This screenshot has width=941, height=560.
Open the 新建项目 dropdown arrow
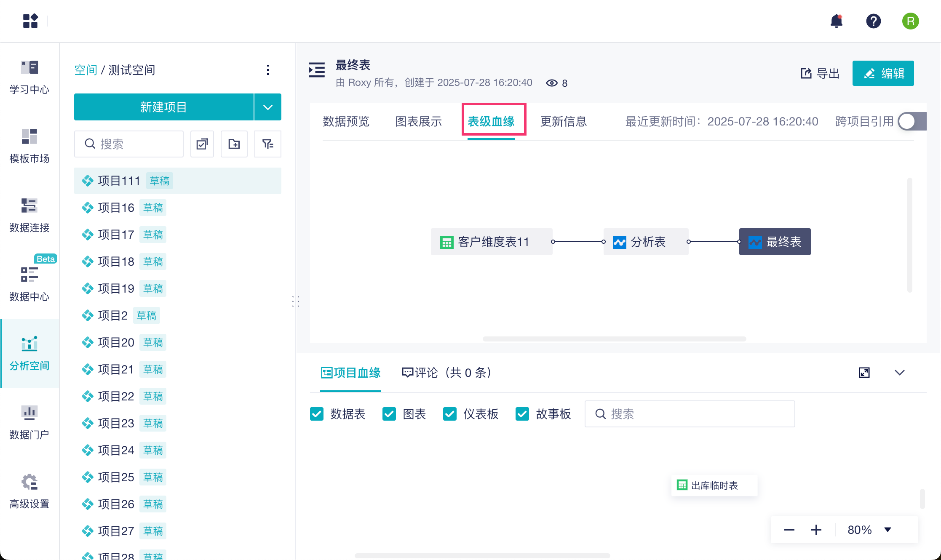[268, 107]
